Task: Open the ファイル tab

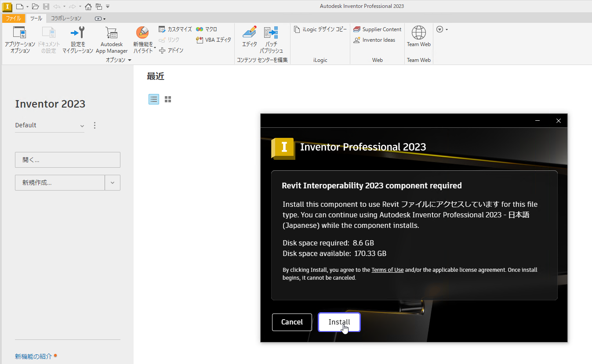Action: [14, 18]
